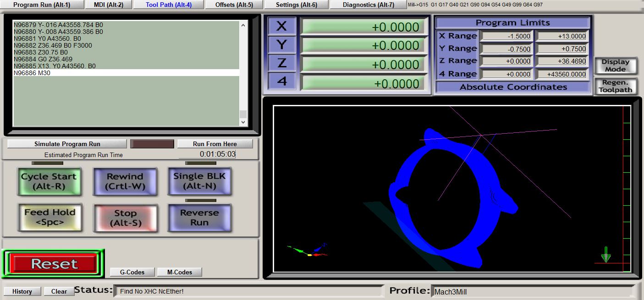Toggle Single BLK mode

199,181
